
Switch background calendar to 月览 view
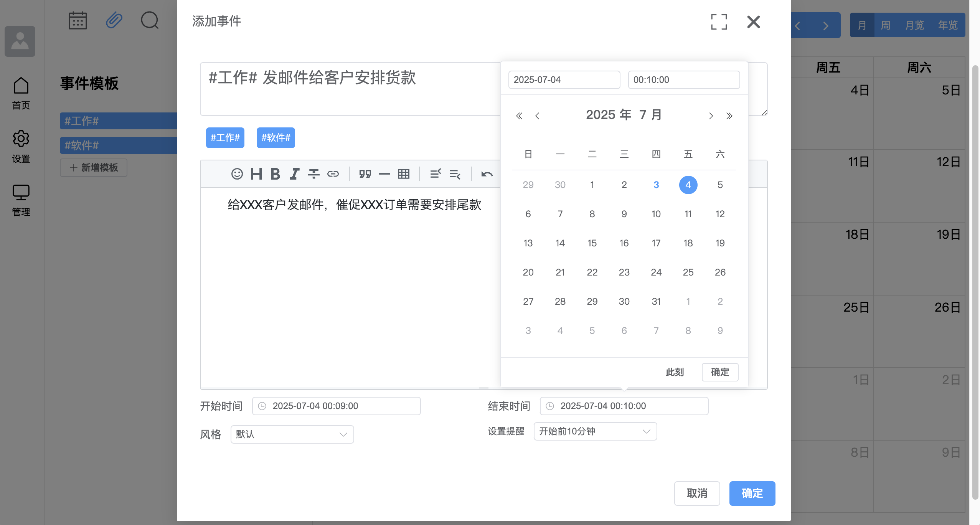click(x=914, y=25)
